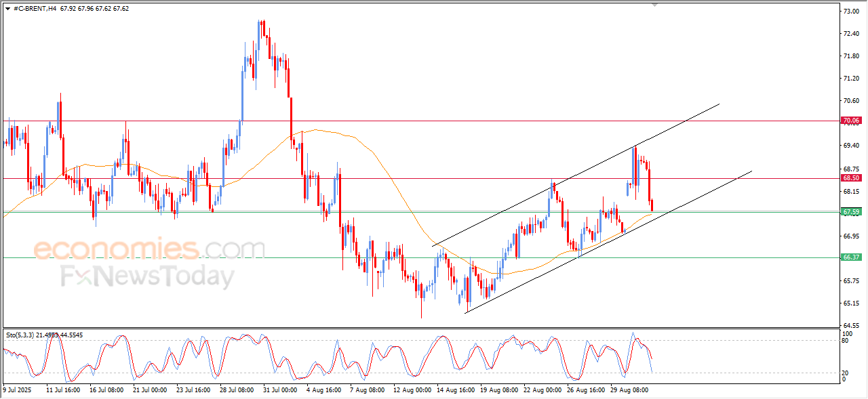Image resolution: width=868 pixels, height=399 pixels.
Task: Click the 73.00 price axis value
Action: coord(850,12)
